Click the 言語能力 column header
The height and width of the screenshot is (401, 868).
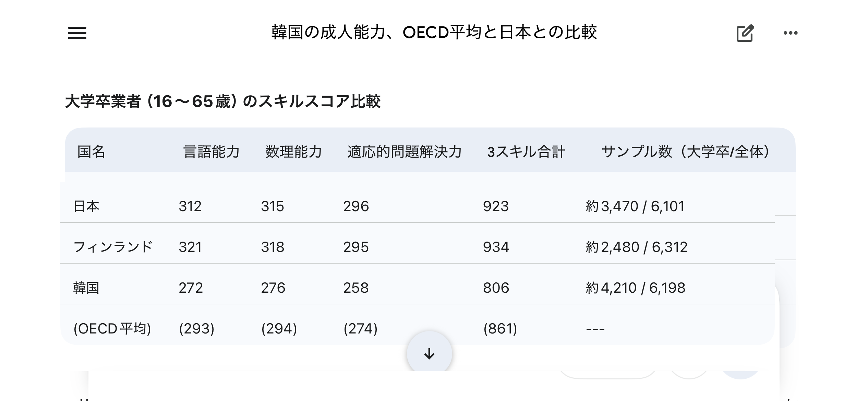pyautogui.click(x=212, y=152)
